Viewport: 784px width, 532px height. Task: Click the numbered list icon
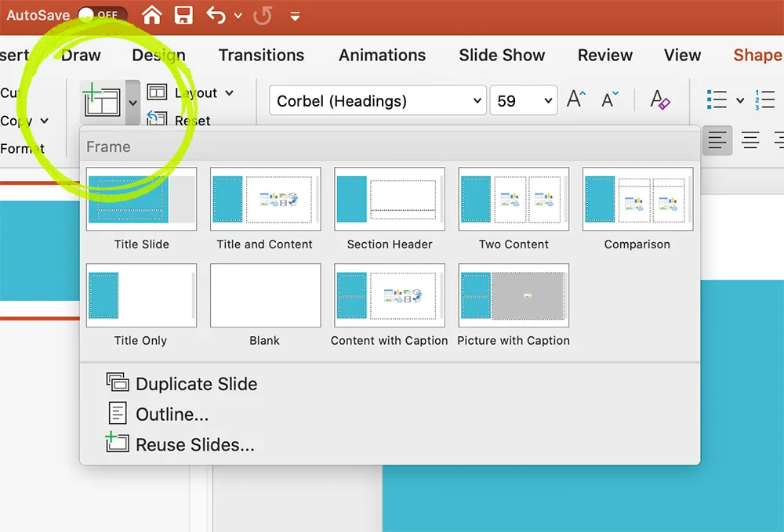[765, 100]
